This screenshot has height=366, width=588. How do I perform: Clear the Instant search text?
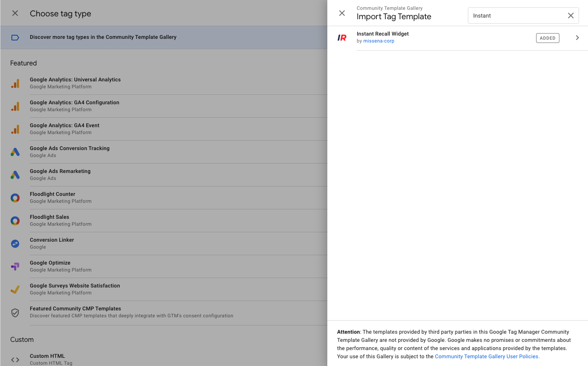[571, 16]
